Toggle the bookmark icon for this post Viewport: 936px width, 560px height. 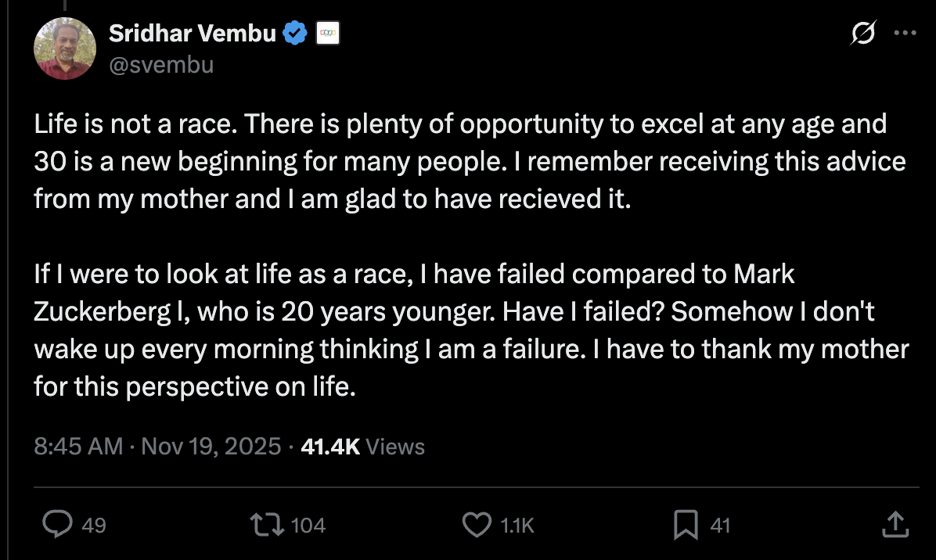(686, 525)
